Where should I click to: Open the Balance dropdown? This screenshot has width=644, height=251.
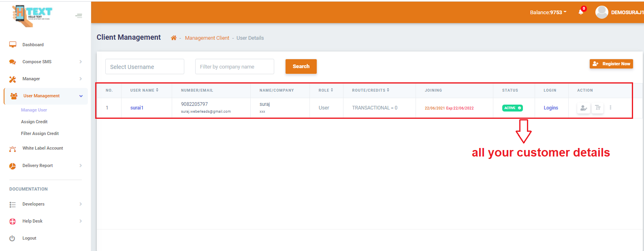(x=548, y=13)
